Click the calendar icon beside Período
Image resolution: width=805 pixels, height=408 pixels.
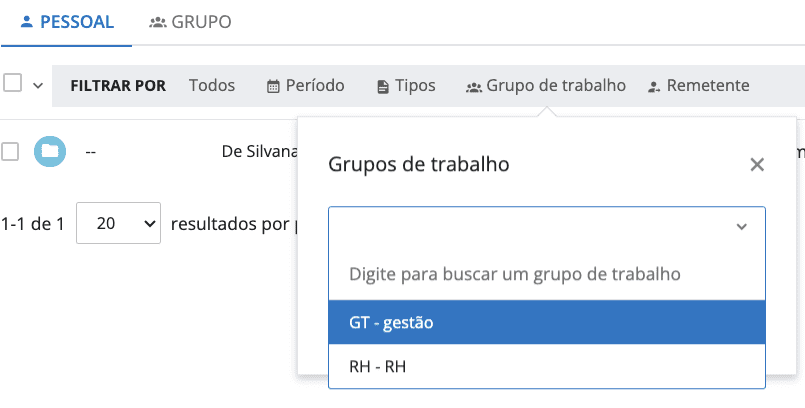(x=273, y=87)
